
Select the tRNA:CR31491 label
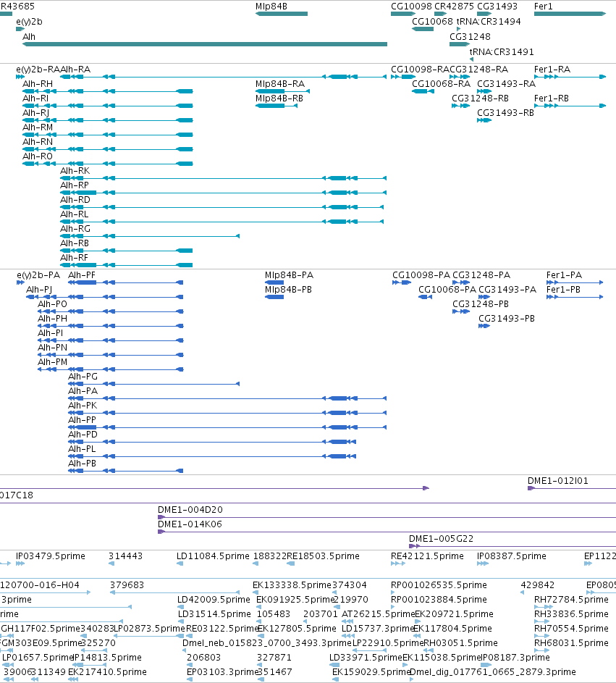click(x=502, y=52)
